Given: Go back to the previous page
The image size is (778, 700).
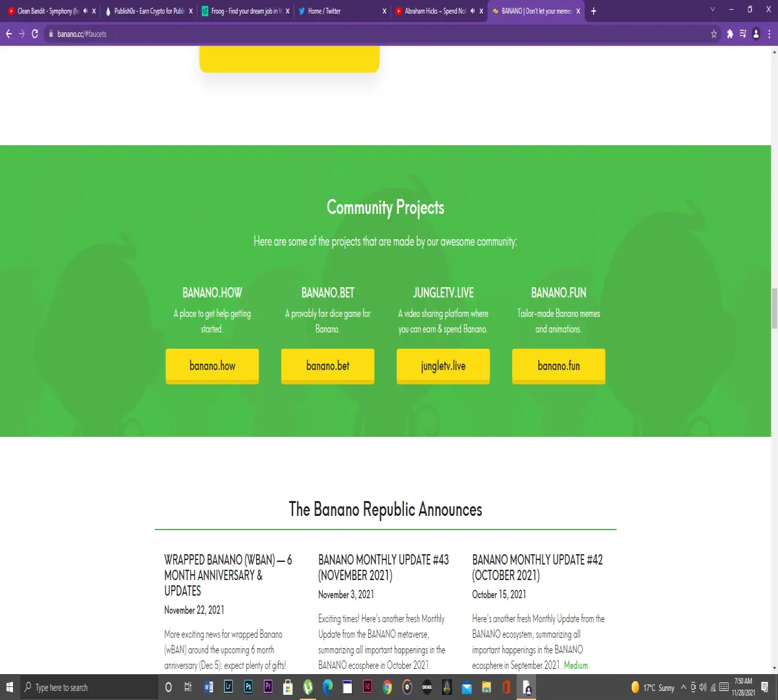Looking at the screenshot, I should tap(8, 34).
